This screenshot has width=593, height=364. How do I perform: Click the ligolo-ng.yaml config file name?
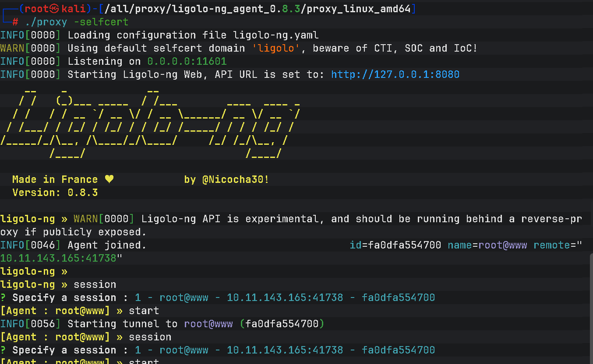276,35
